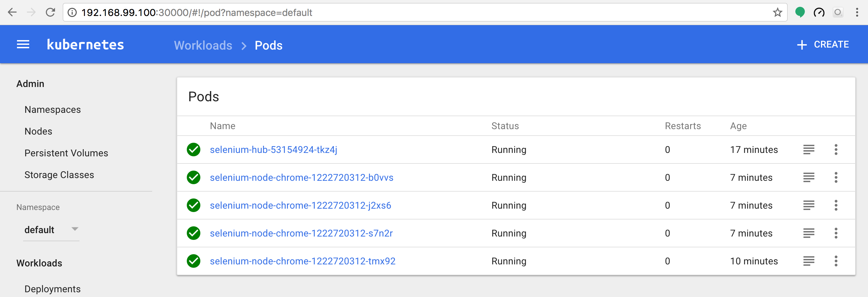Click status check icon of j2xs6 pod
This screenshot has height=297, width=868.
[x=194, y=205]
